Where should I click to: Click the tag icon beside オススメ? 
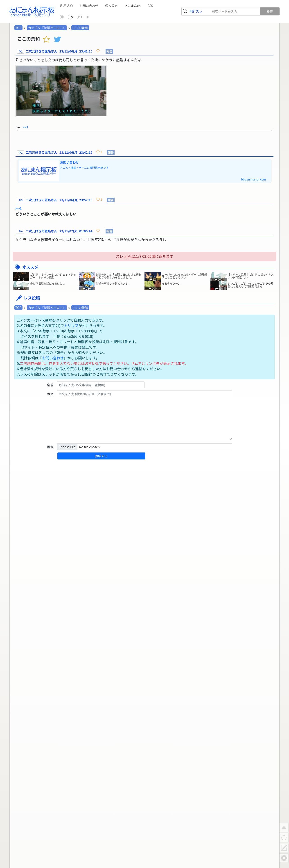point(18,267)
